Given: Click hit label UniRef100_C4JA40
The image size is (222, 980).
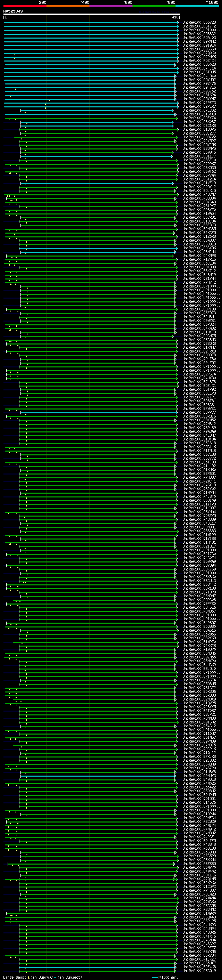Looking at the screenshot, I should pos(199,76).
